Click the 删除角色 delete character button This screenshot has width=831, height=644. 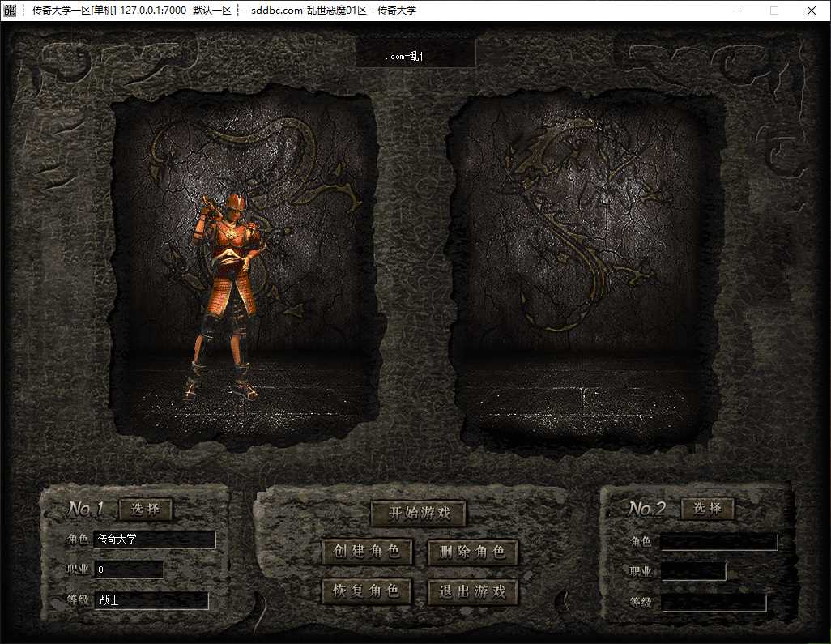(471, 552)
